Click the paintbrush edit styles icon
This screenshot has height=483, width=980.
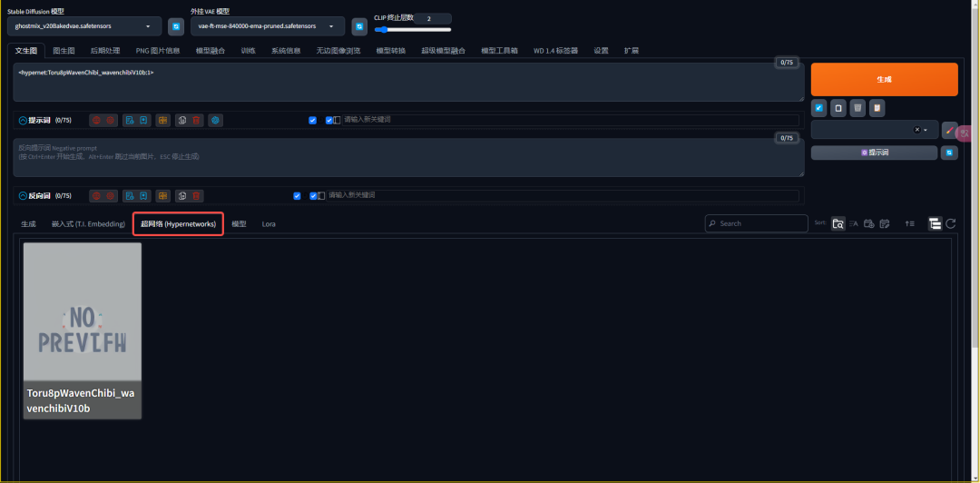949,130
